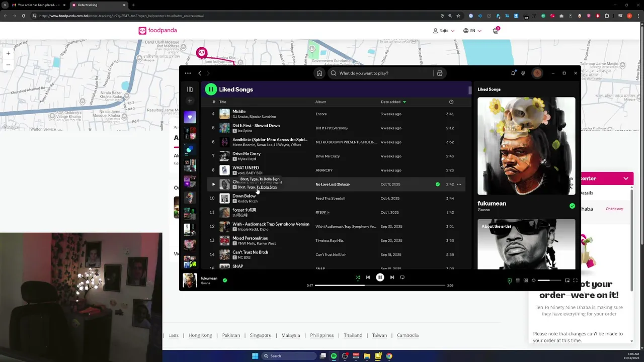Image resolution: width=644 pixels, height=362 pixels.
Task: Toggle shuffle in Spotify player bar
Action: 358,278
